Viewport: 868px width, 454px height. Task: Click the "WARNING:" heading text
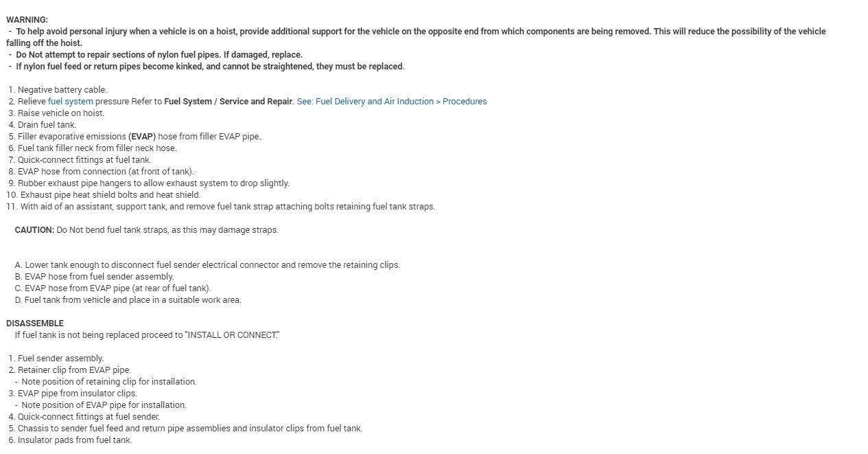click(27, 20)
